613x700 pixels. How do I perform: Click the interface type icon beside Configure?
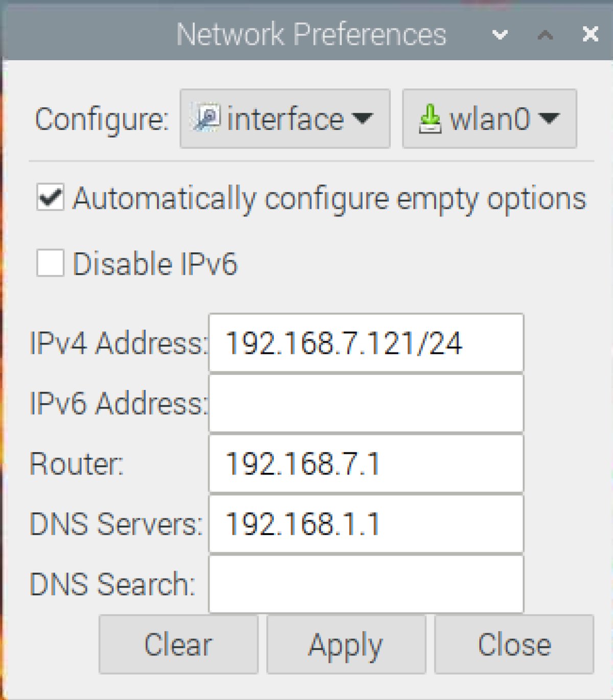coord(207,118)
